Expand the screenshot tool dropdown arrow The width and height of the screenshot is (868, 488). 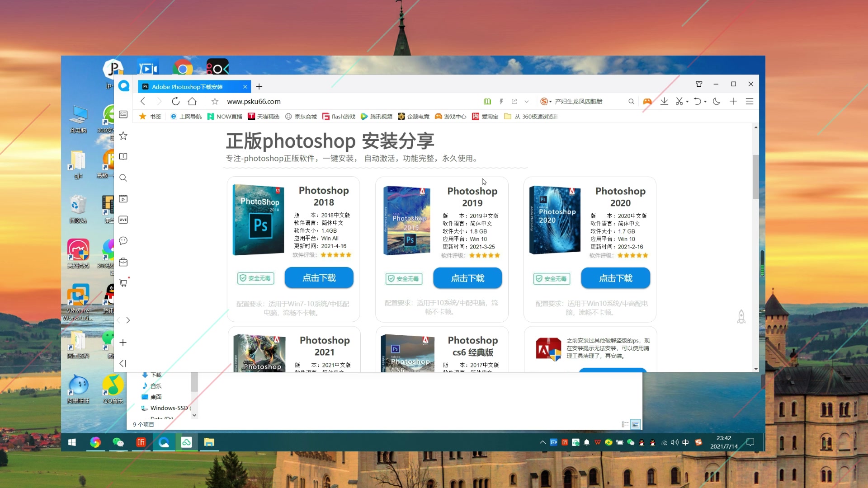pos(687,102)
